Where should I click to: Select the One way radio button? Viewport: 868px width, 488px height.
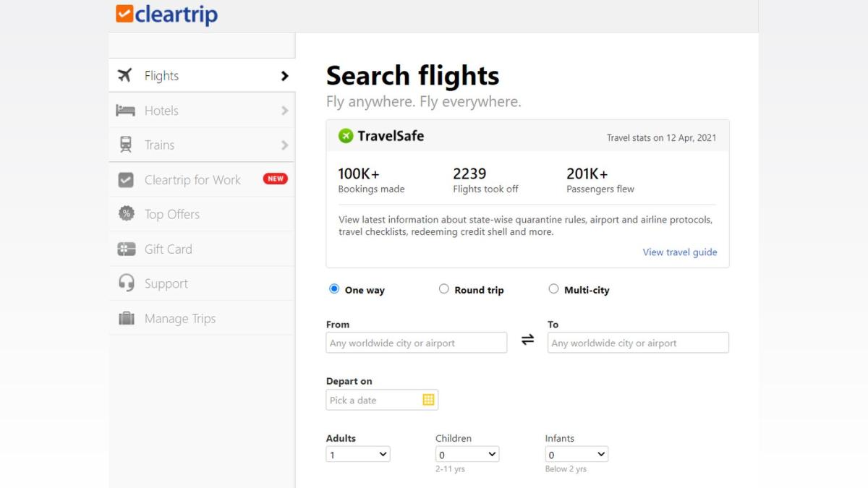[x=333, y=288]
